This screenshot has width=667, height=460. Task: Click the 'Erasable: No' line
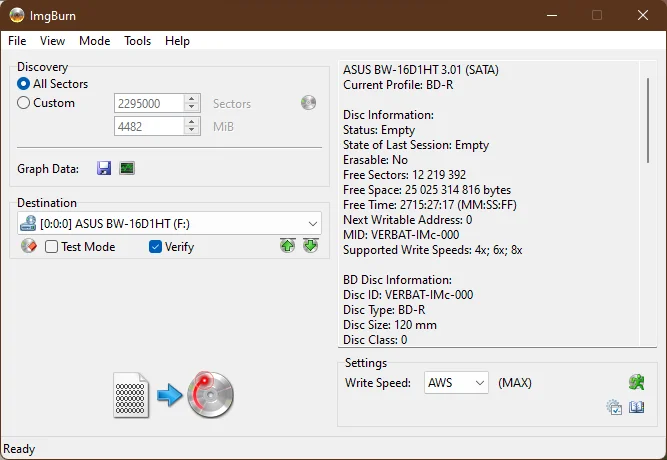click(375, 160)
